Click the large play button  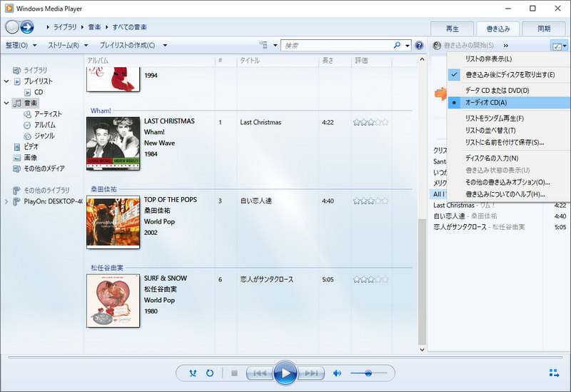(x=285, y=373)
